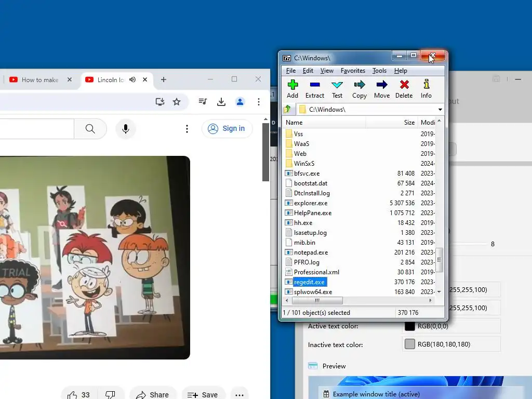Click Active text color black swatch
This screenshot has width=532, height=399.
pos(409,326)
